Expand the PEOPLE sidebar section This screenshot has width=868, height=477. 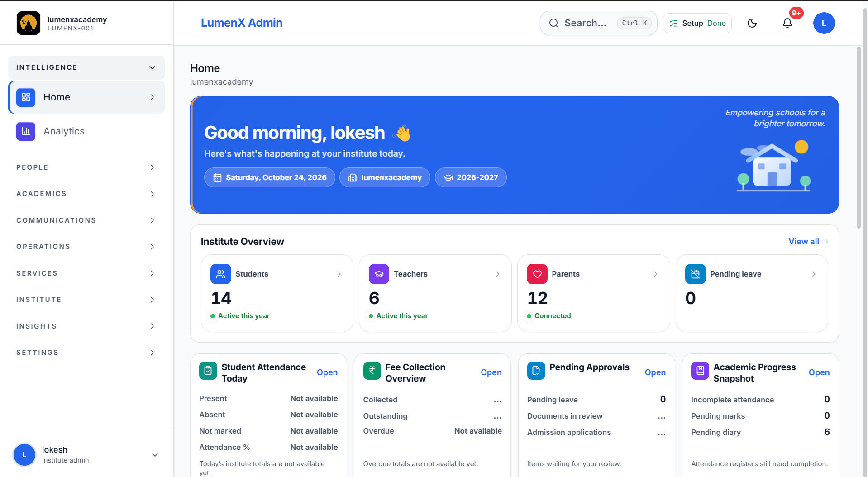click(x=86, y=167)
